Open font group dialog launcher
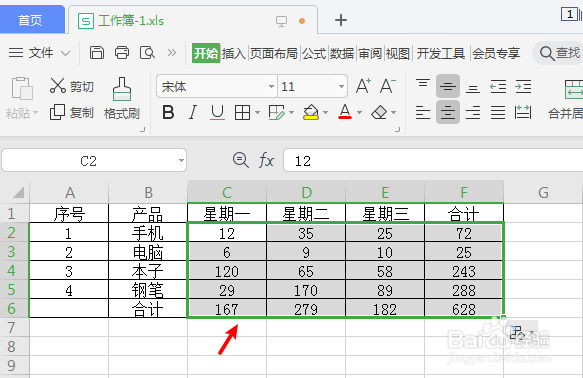 tap(397, 129)
